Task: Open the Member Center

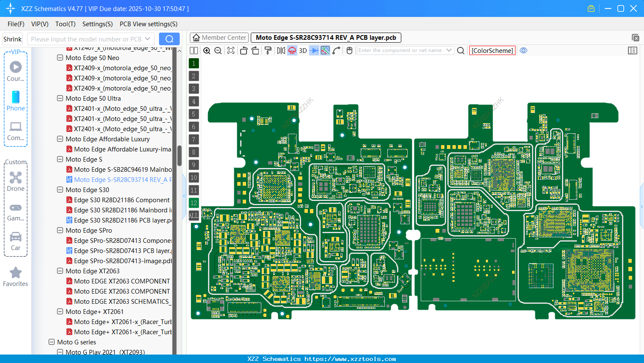Action: click(219, 37)
